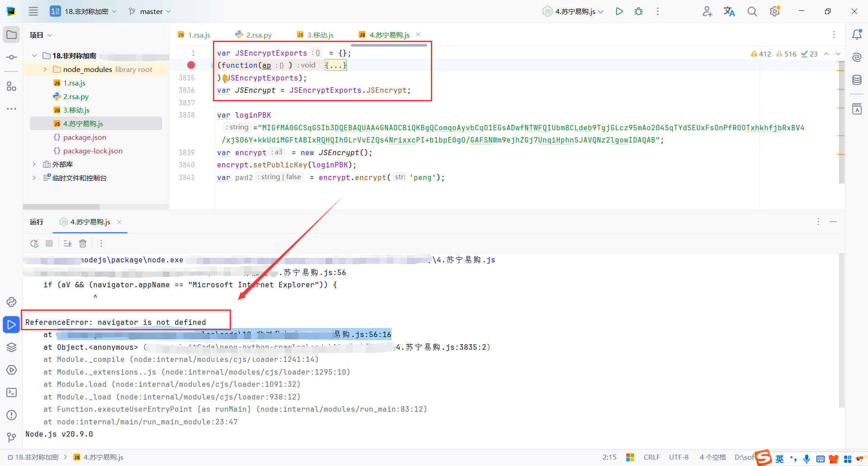Open Search Everywhere magnifier
The width and height of the screenshot is (868, 466).
752,11
